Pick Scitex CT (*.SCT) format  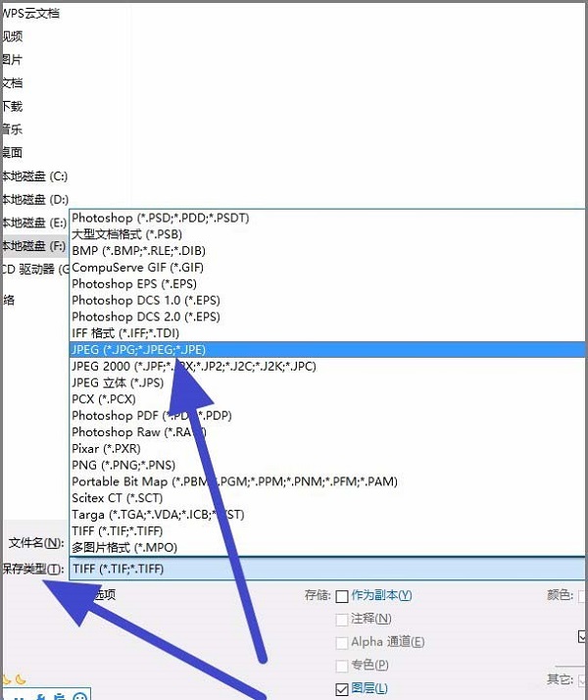[327, 498]
